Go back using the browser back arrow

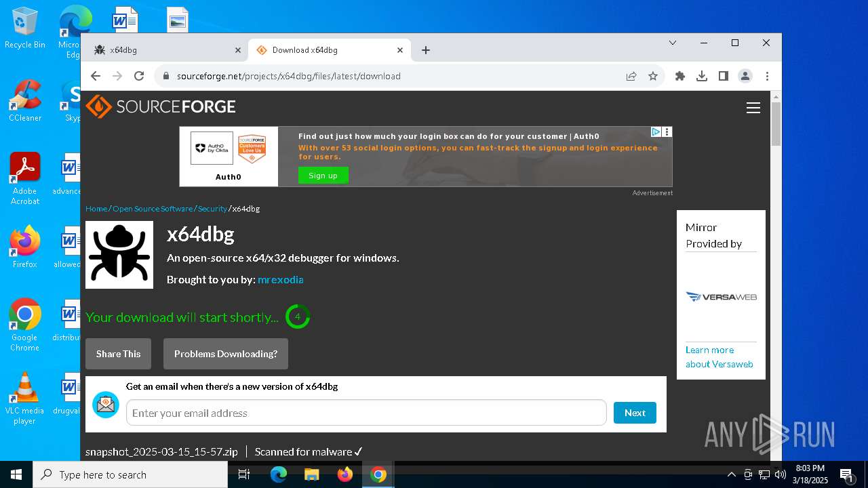96,76
